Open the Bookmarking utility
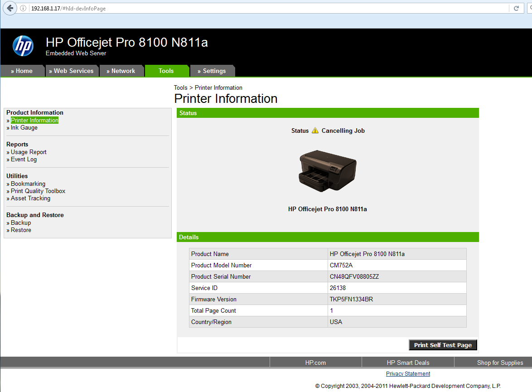532x392 pixels. click(x=28, y=184)
